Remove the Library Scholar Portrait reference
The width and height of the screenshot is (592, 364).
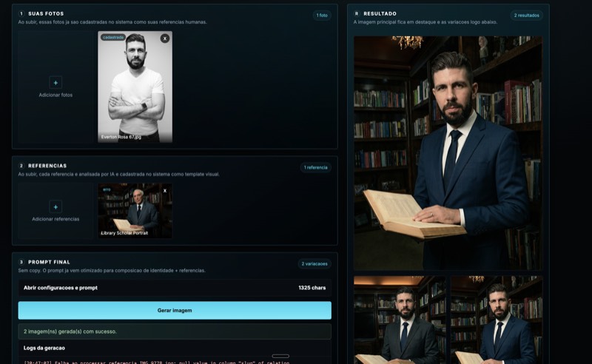165,191
